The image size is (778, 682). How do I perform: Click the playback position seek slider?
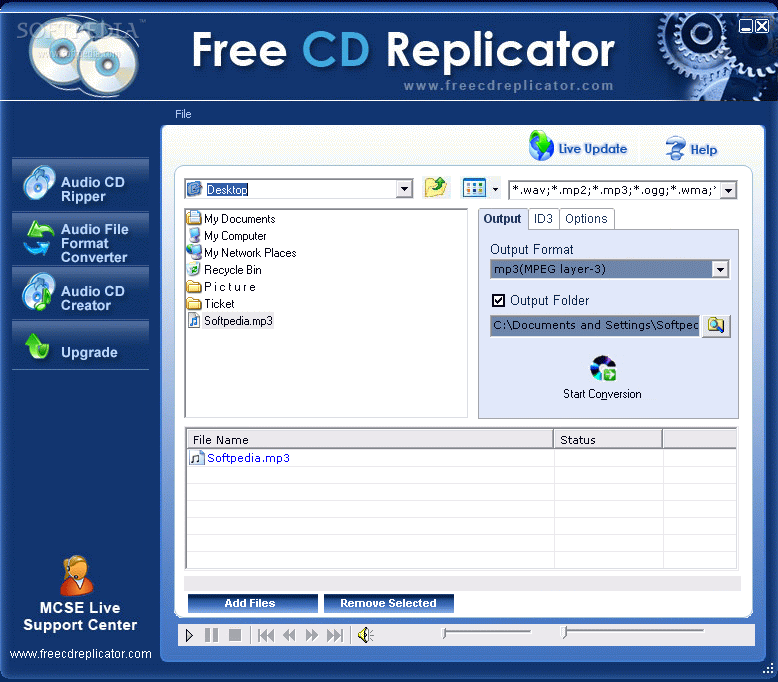(x=634, y=632)
